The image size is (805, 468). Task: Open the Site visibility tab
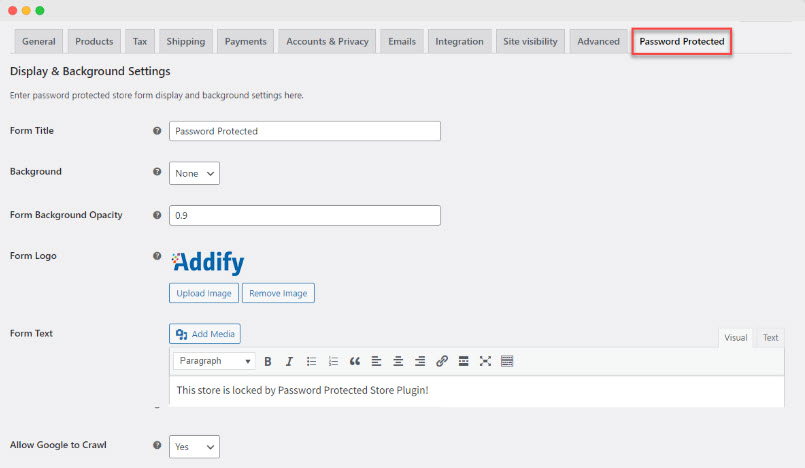point(530,42)
